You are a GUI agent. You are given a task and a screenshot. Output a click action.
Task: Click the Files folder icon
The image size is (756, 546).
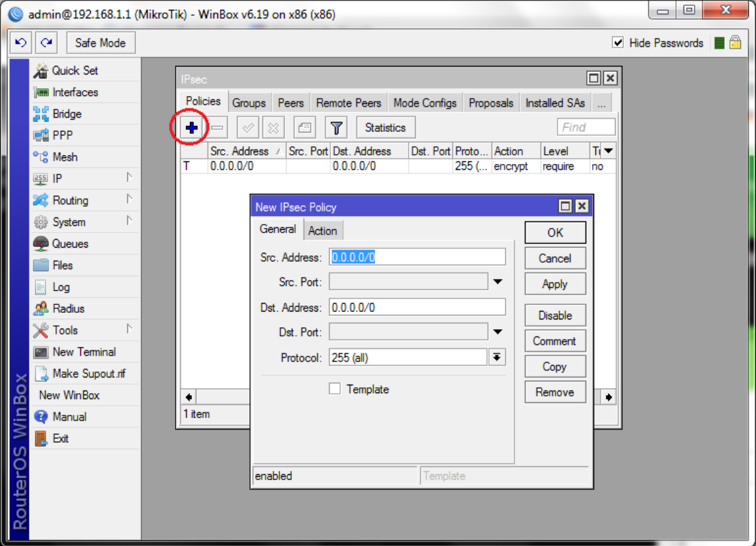pyautogui.click(x=41, y=265)
